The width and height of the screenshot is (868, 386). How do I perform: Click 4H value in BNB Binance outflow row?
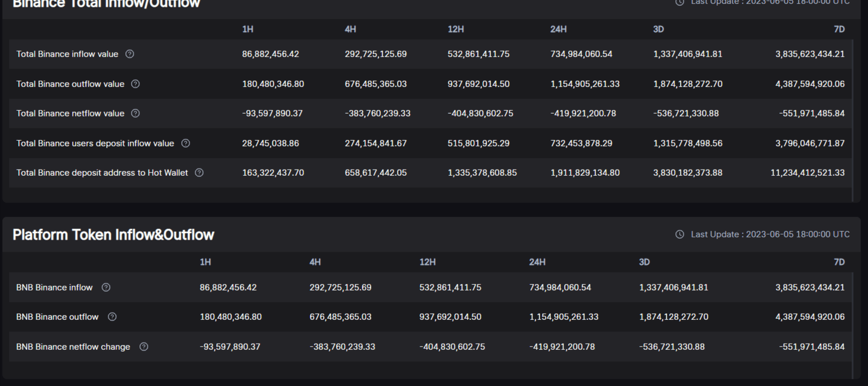[x=341, y=316]
